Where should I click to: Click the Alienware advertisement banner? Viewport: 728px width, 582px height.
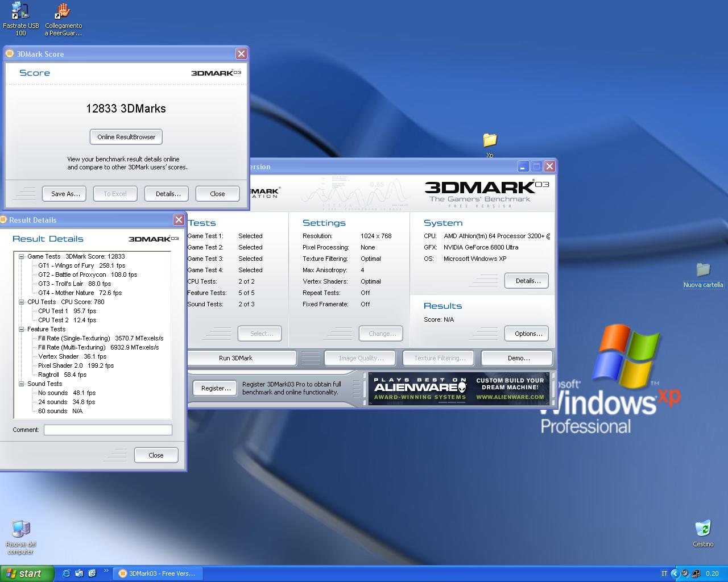[x=458, y=389]
